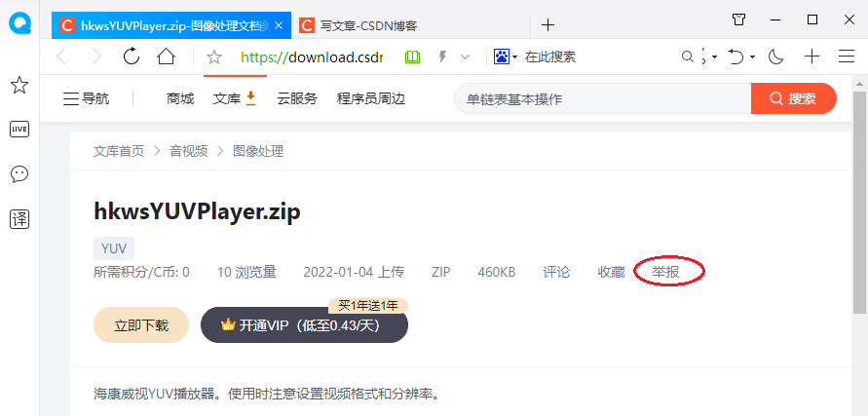Enable reading mode book icon
Image resolution: width=868 pixels, height=416 pixels.
pyautogui.click(x=412, y=57)
